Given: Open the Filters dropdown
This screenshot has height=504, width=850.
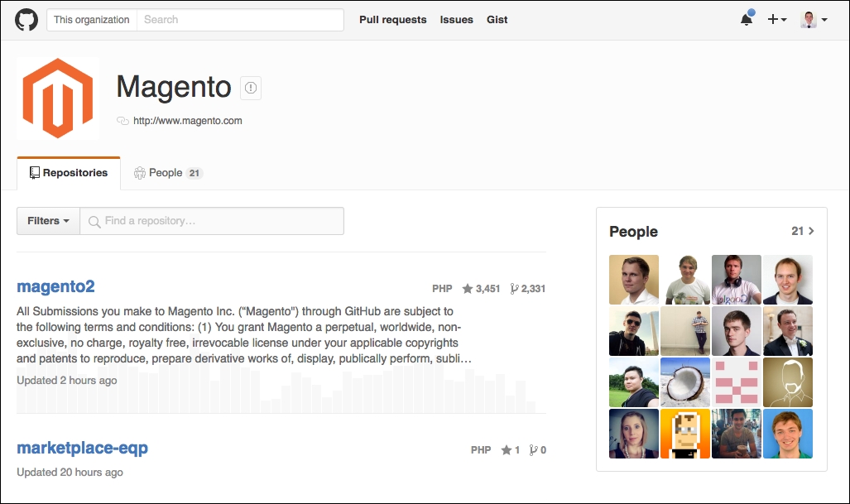Looking at the screenshot, I should coord(48,221).
